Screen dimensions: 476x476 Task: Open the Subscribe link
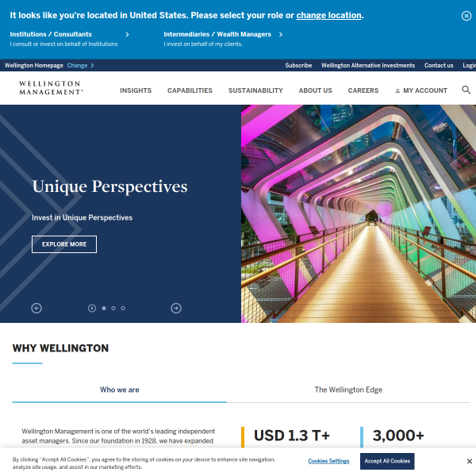point(298,66)
